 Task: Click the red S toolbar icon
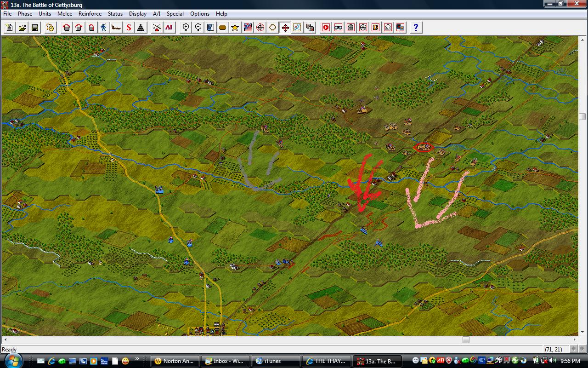click(x=129, y=28)
